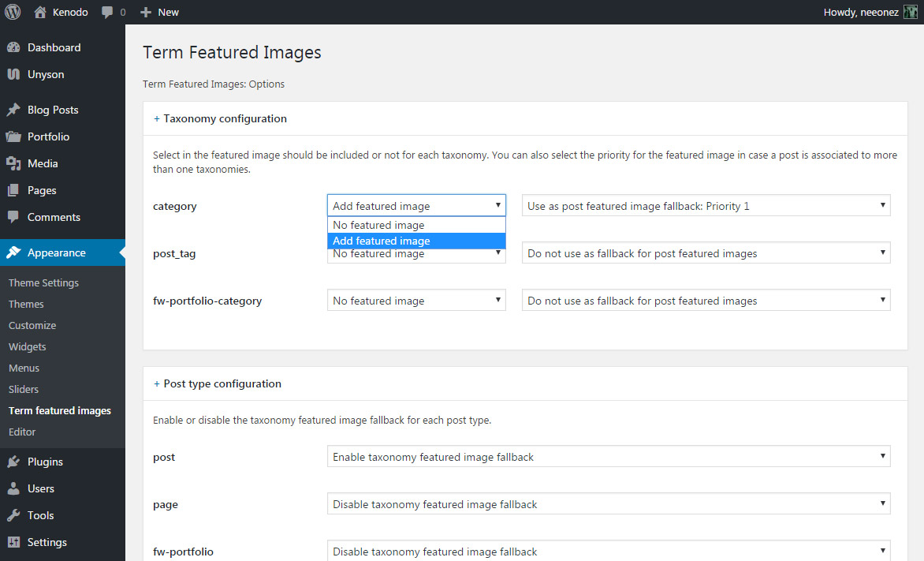Click the WordPress logo icon
This screenshot has width=924, height=561.
(x=13, y=12)
